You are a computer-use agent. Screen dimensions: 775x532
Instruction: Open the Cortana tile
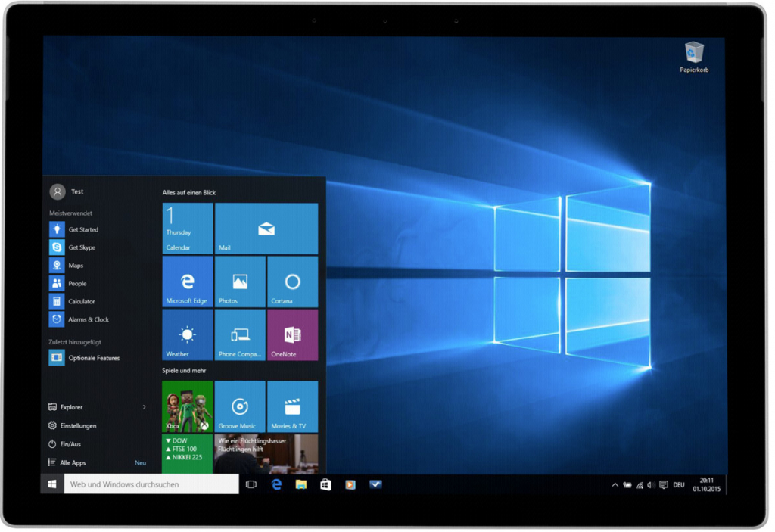tap(292, 282)
